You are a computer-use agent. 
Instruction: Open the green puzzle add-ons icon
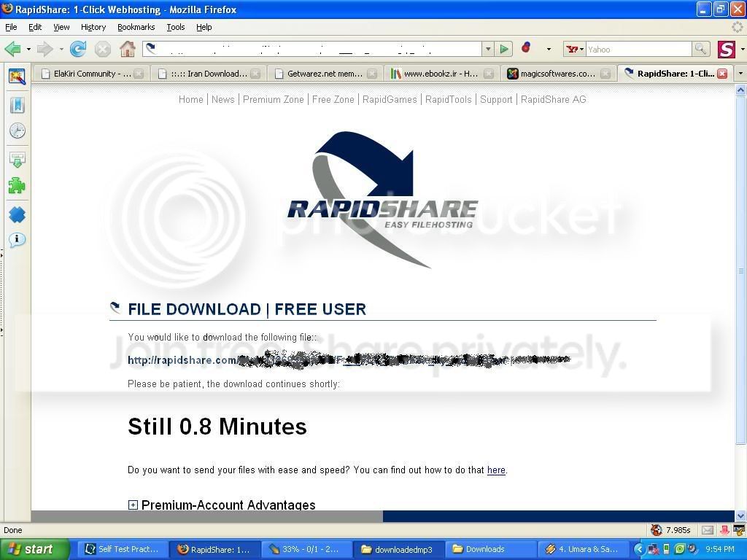pos(18,186)
